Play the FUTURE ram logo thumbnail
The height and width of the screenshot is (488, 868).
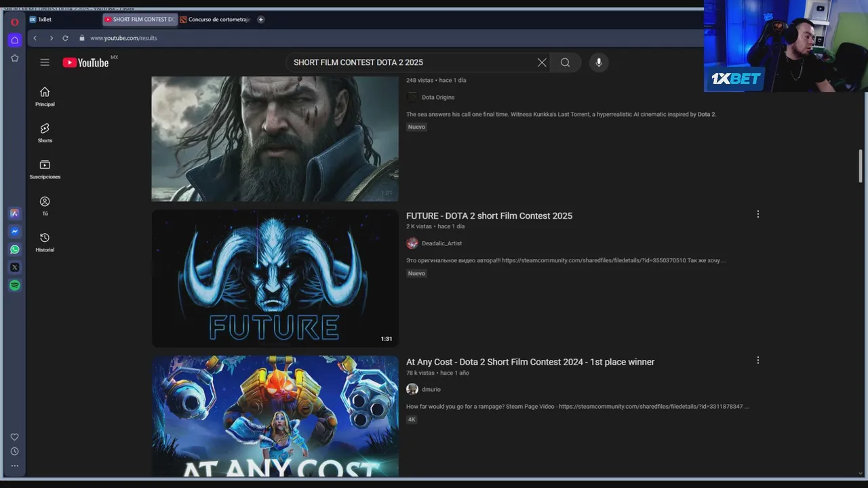[275, 279]
